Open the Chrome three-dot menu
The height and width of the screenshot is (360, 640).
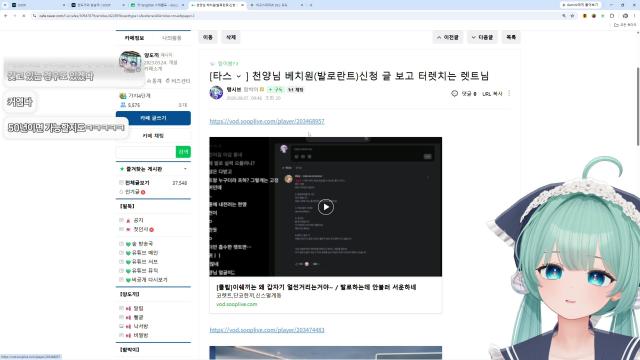point(634,16)
